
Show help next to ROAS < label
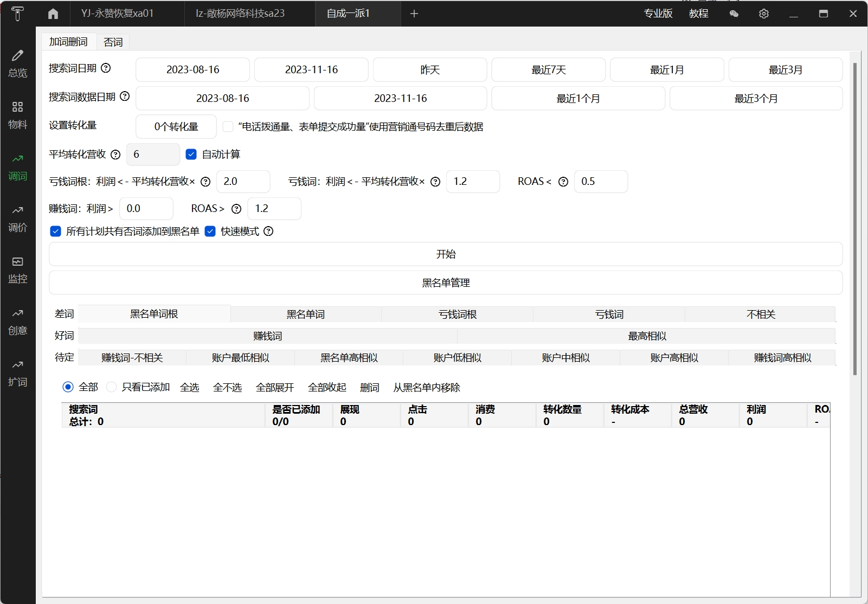(563, 182)
